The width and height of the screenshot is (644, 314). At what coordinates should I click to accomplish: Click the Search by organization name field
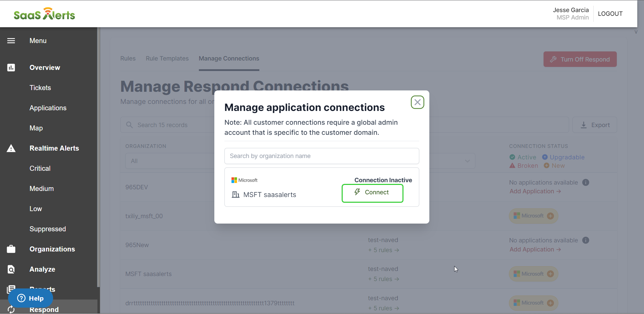[x=321, y=156]
